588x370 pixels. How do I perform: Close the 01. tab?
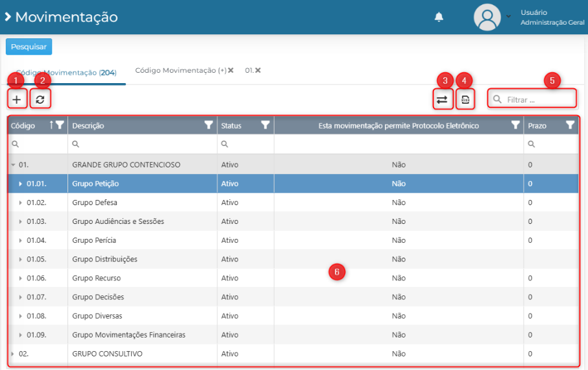click(258, 70)
